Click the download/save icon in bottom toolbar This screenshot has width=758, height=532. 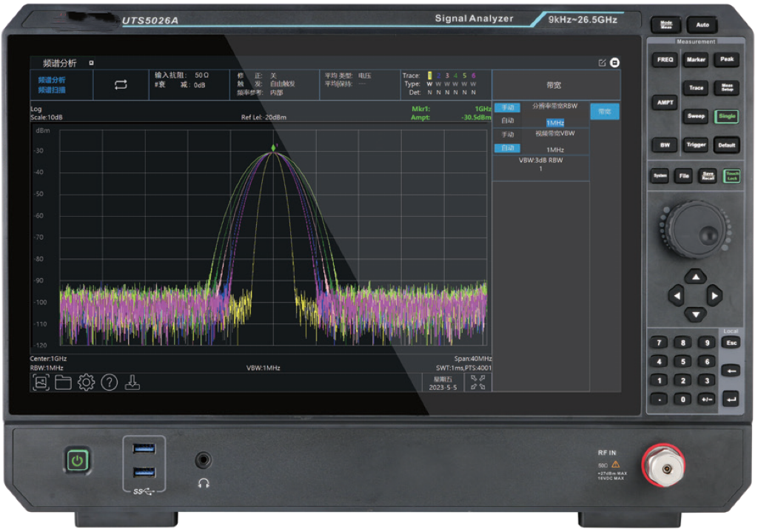(x=133, y=383)
